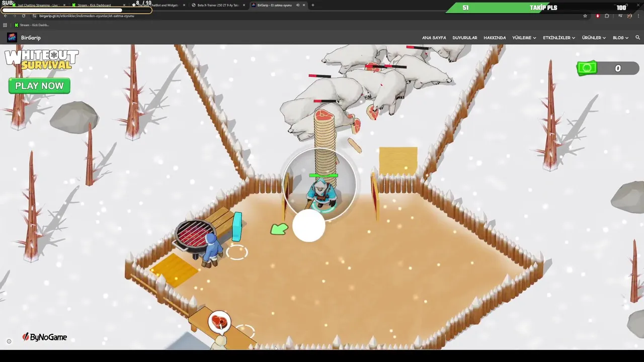644x362 pixels.
Task: Reload the page with the refresh icon
Action: 23,16
